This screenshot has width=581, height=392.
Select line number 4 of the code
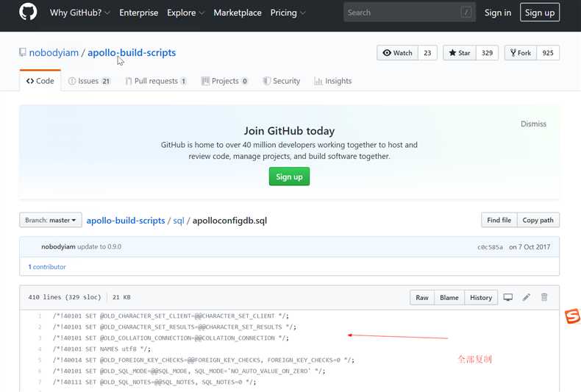pyautogui.click(x=39, y=349)
